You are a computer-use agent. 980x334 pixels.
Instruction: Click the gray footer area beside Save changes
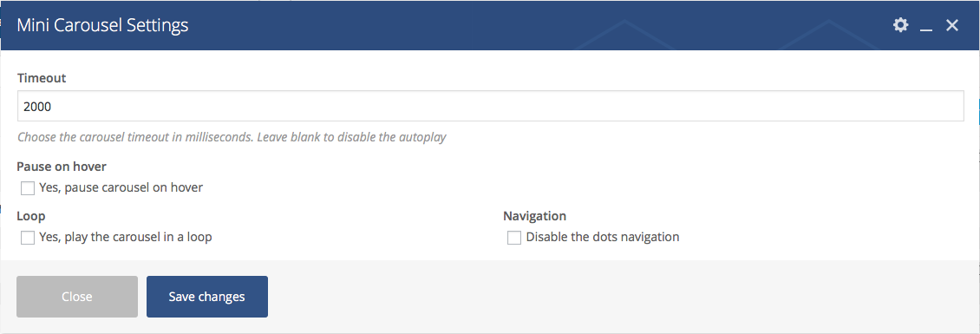point(618,297)
